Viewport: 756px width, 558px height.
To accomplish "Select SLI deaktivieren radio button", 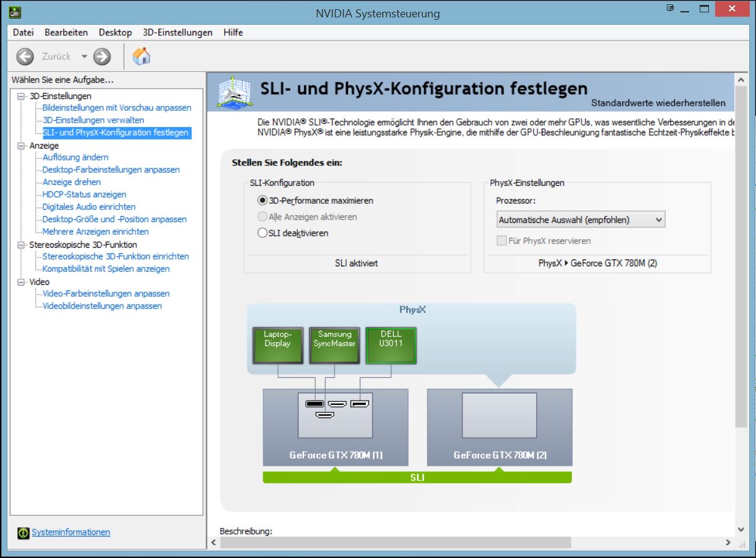I will pos(263,233).
